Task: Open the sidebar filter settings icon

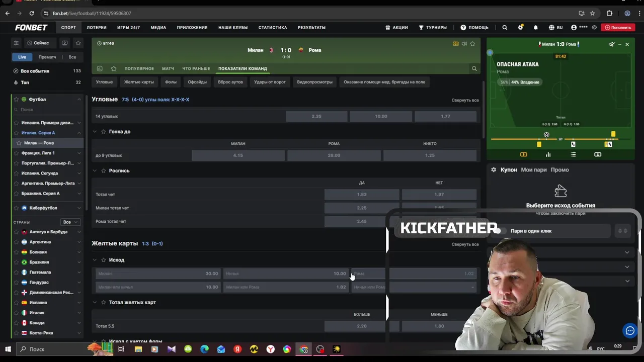Action: click(x=16, y=43)
